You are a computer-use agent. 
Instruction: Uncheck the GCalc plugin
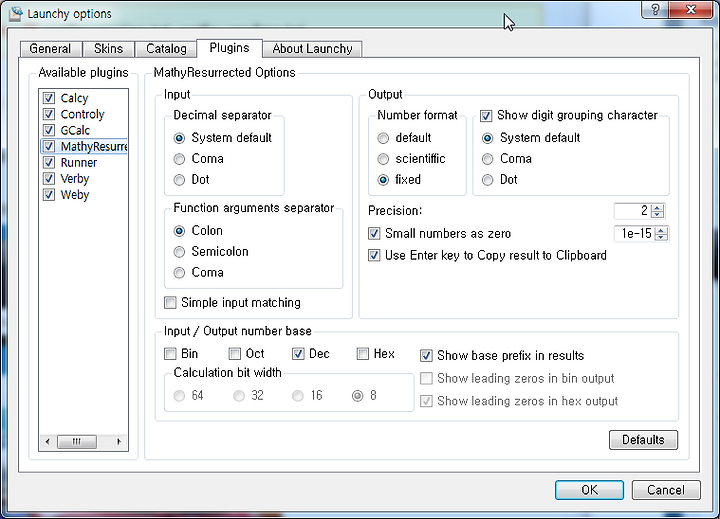click(x=49, y=130)
